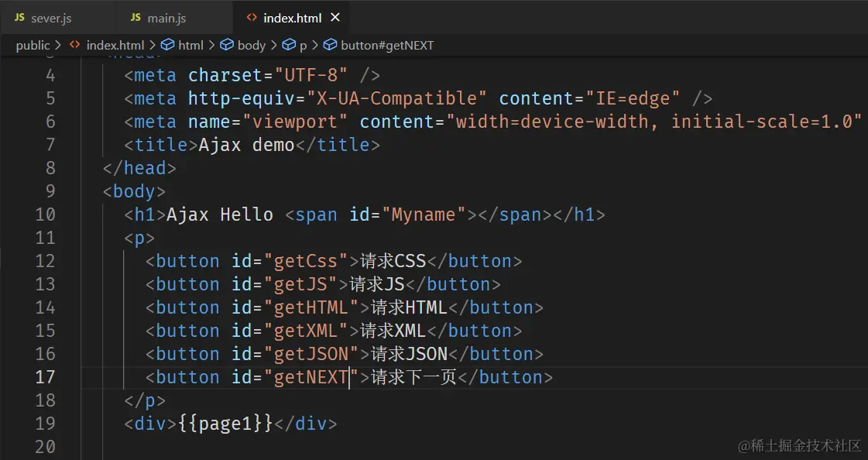Click the "getCss" id value
This screenshot has width=868, height=460.
(x=306, y=261)
